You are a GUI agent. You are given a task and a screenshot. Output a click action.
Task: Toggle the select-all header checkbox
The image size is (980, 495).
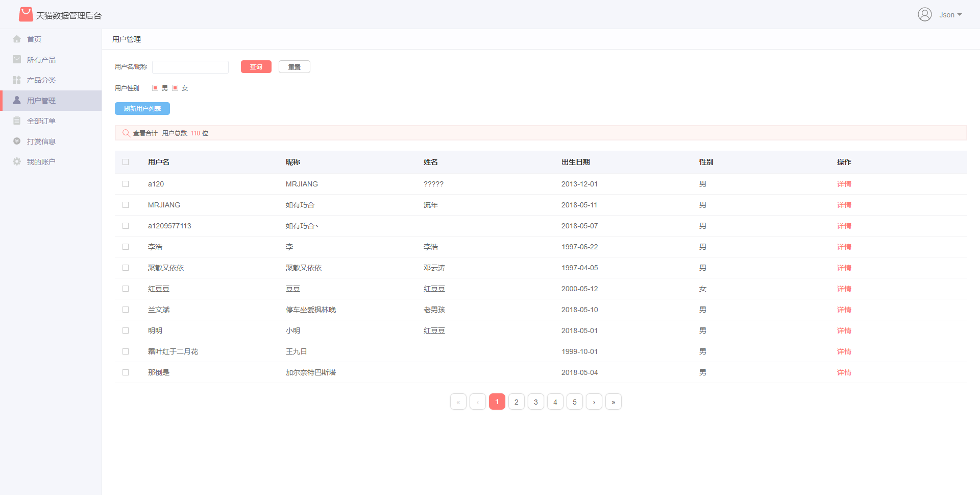[126, 162]
